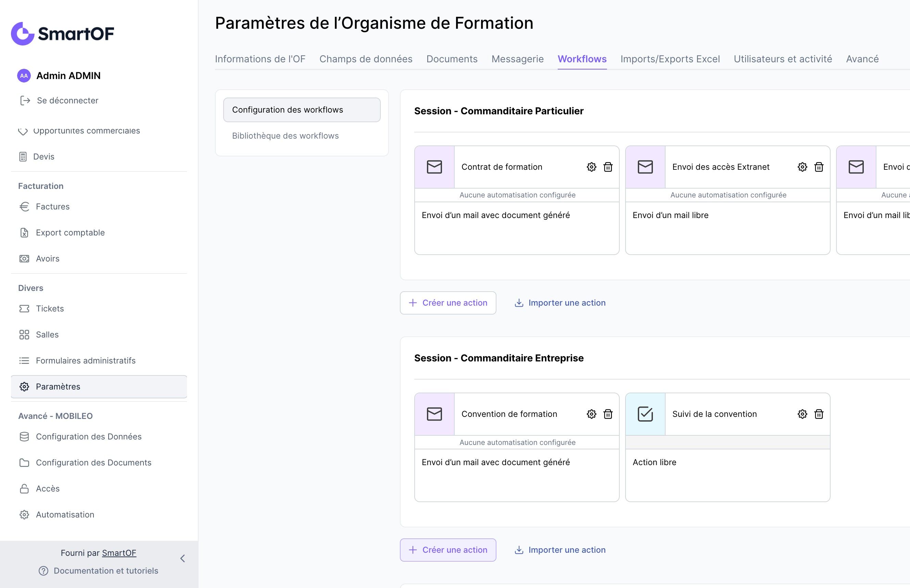Click the Admin ADMIN avatar

tap(24, 76)
